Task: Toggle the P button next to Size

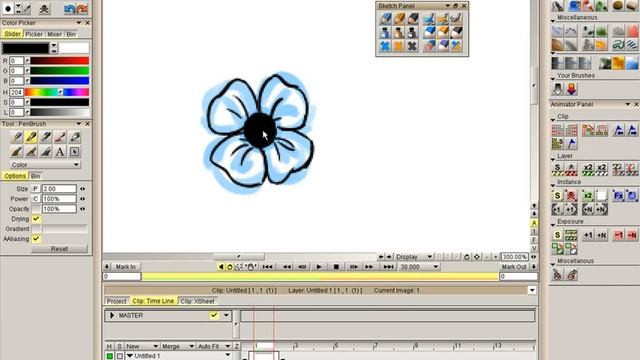Action: click(x=36, y=189)
